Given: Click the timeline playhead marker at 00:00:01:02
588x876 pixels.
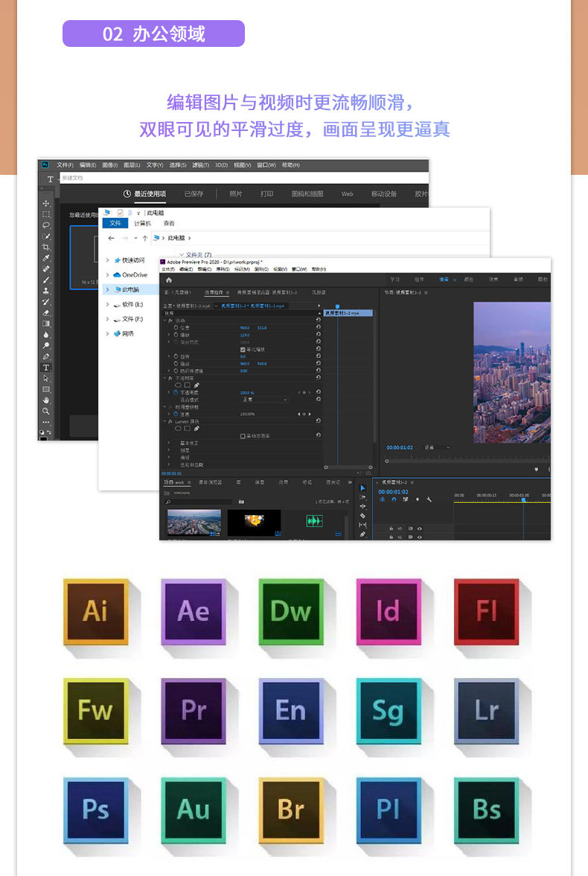Looking at the screenshot, I should click(524, 500).
